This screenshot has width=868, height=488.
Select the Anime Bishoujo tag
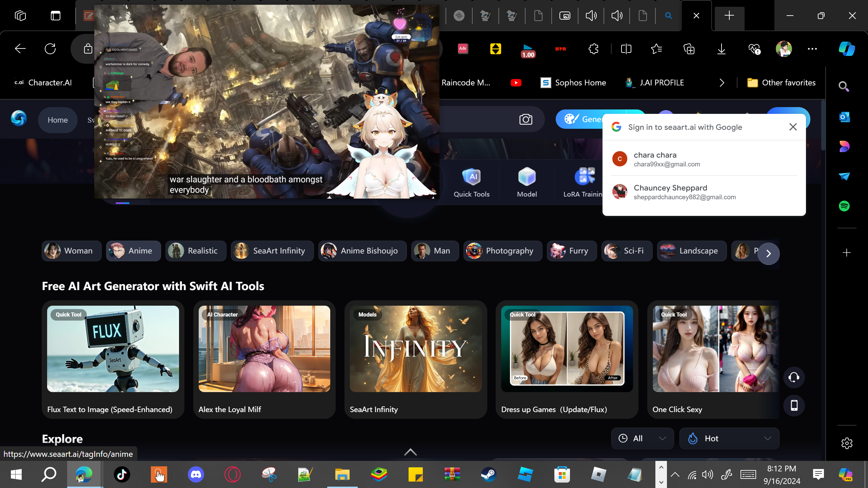(x=362, y=251)
